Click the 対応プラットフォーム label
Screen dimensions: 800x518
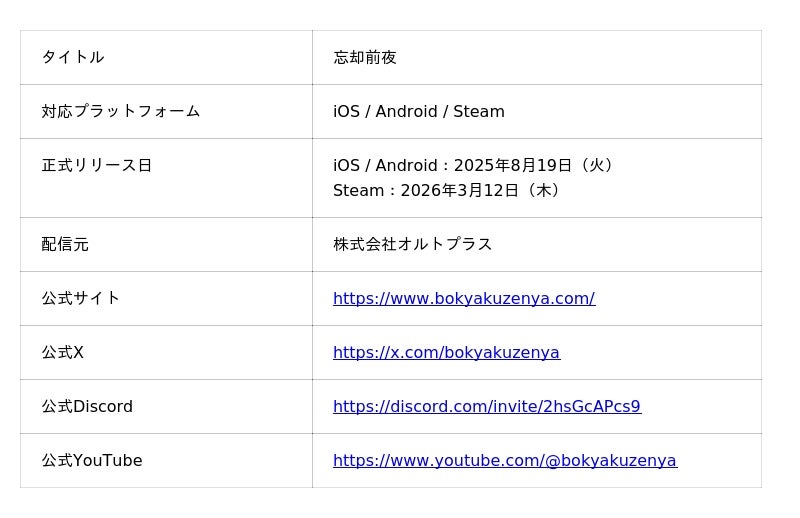pos(120,111)
